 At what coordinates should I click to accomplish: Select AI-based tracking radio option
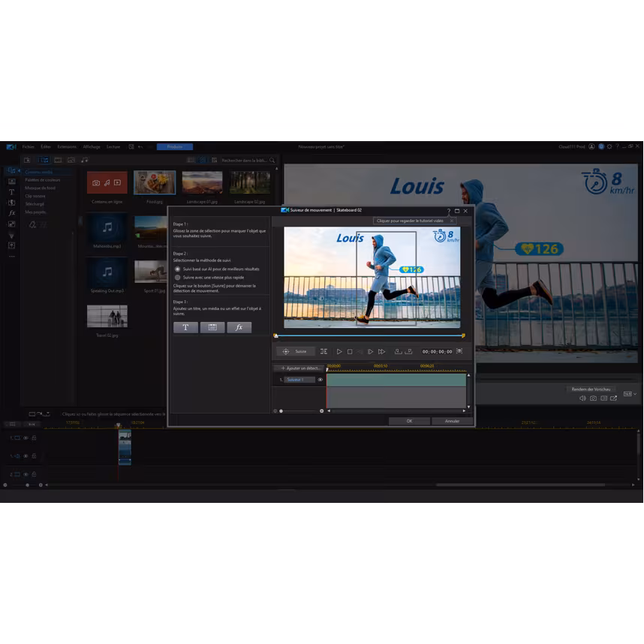click(x=177, y=268)
